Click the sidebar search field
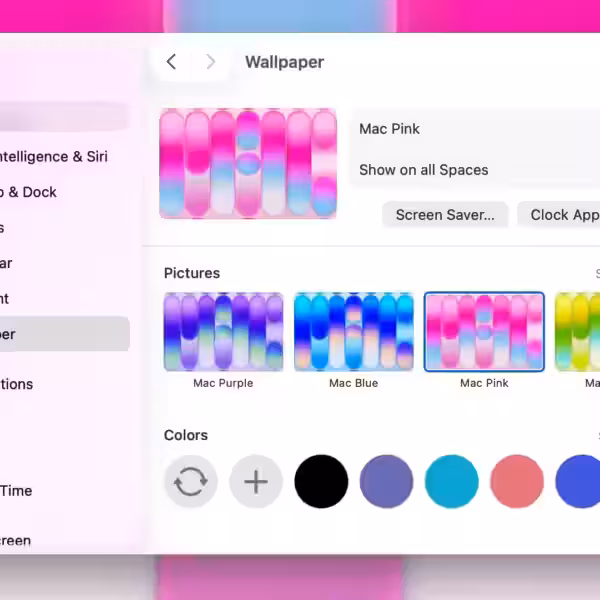 click(x=60, y=117)
